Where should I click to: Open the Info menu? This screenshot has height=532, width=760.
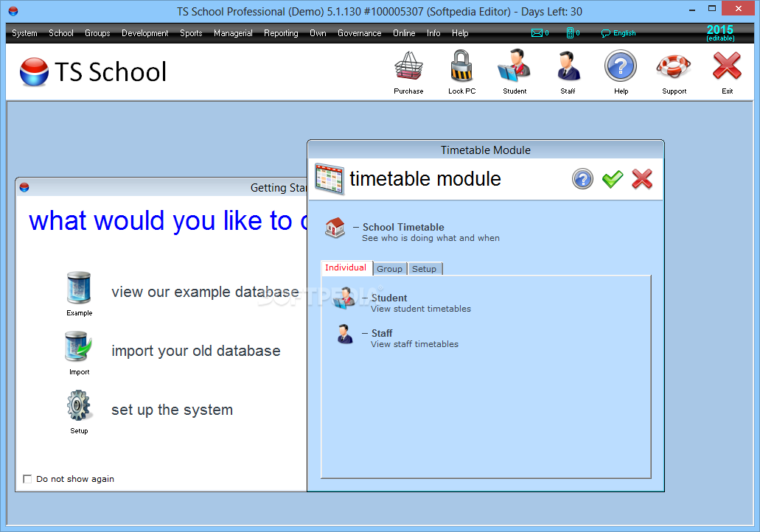pos(433,33)
